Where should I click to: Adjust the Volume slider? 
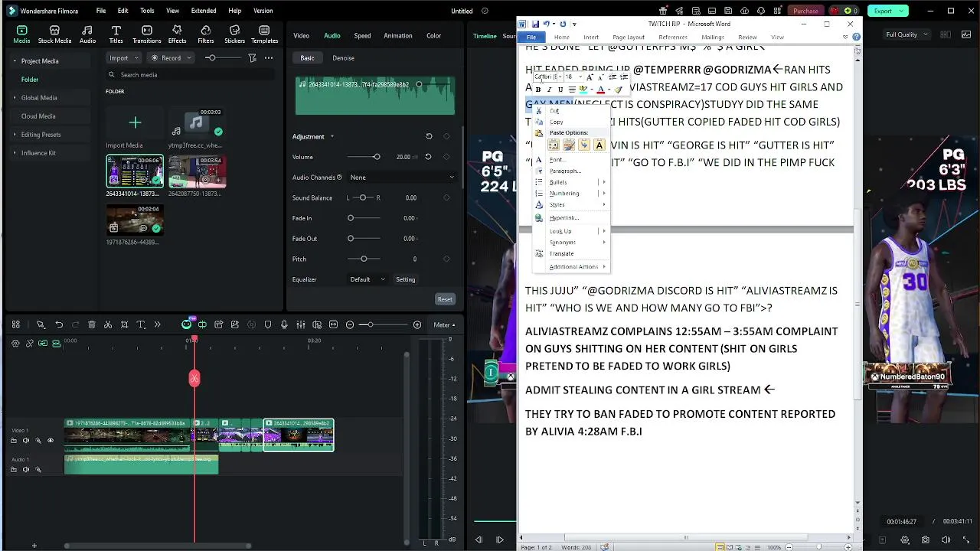pos(364,157)
